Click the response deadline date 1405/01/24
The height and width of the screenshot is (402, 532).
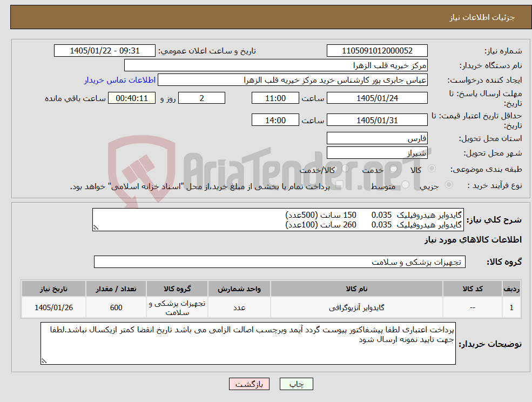pos(377,98)
